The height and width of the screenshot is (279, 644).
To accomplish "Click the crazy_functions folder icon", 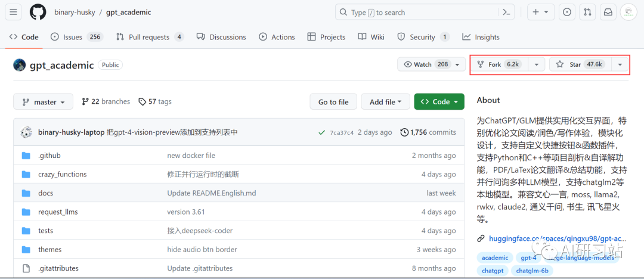I will click(26, 174).
